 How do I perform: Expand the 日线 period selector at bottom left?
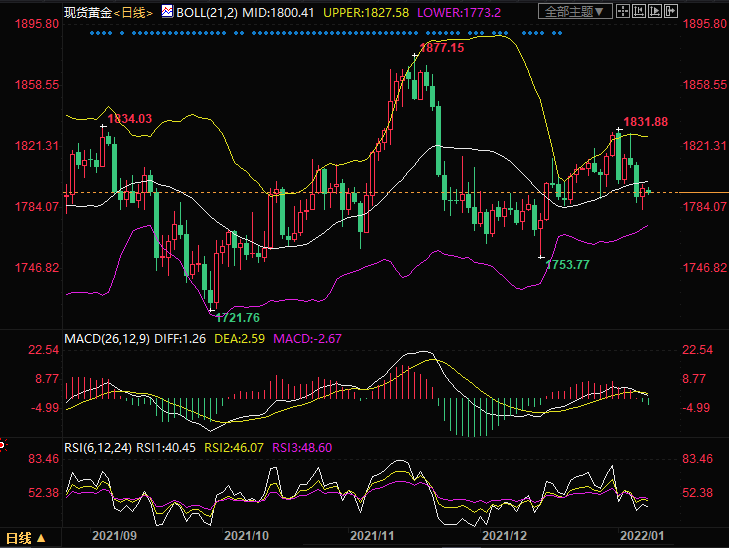20,538
